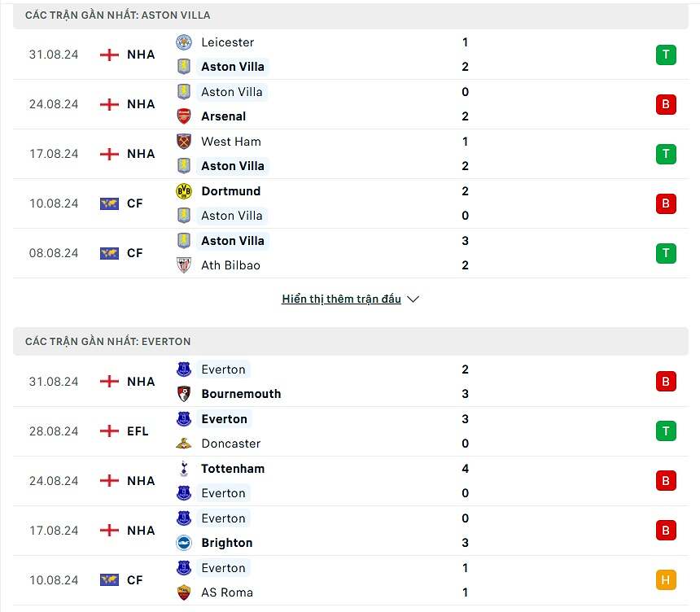Click the Tottenham club crest

point(184,469)
